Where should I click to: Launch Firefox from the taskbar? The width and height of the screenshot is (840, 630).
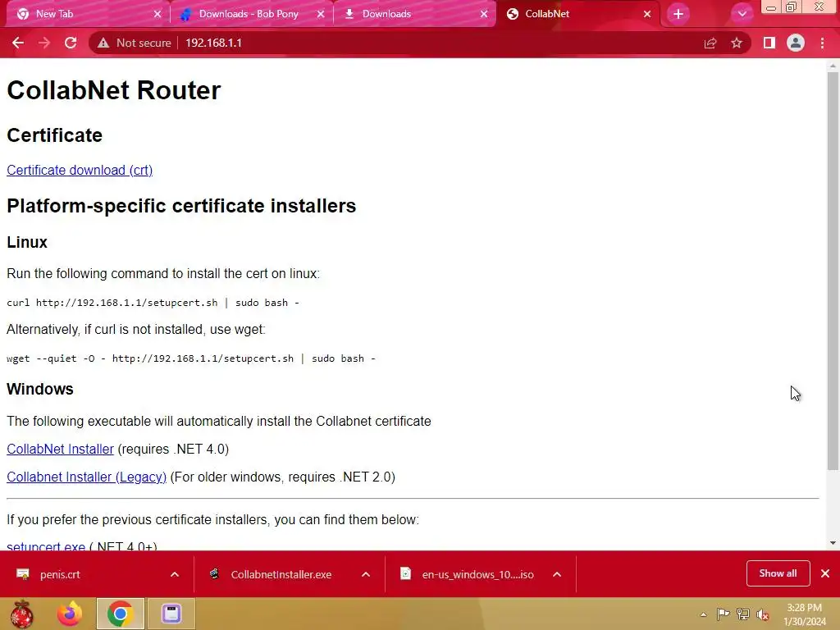click(x=70, y=614)
